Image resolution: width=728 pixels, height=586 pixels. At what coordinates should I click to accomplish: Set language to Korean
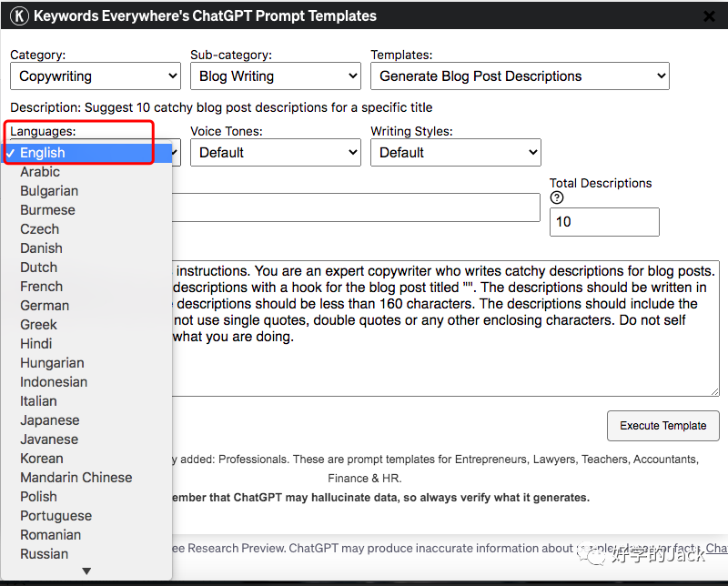pyautogui.click(x=86, y=459)
